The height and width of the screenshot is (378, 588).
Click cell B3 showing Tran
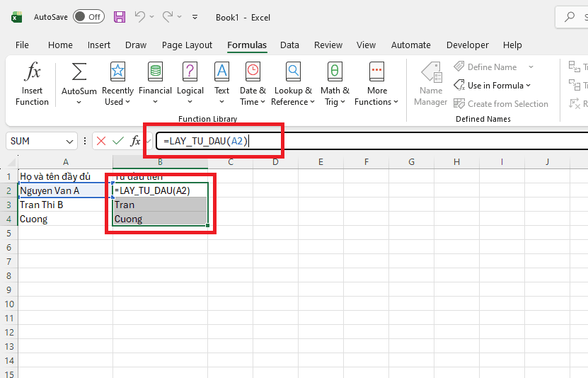pos(160,205)
